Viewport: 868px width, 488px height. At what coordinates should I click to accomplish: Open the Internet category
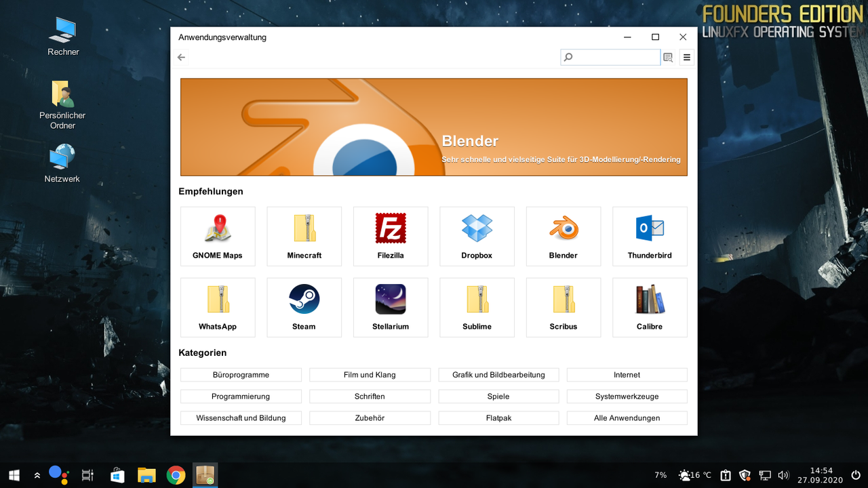[627, 375]
